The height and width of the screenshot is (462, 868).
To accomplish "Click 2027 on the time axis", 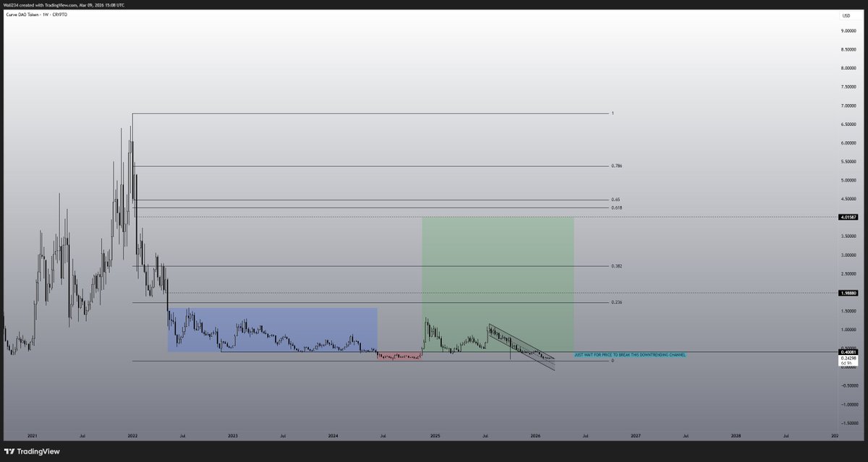I will [x=635, y=436].
